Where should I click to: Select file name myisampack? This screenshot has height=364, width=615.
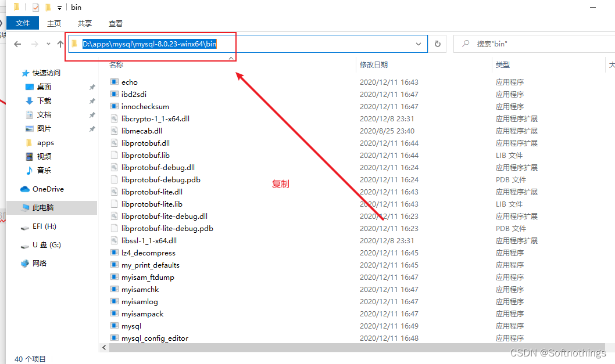tap(142, 313)
